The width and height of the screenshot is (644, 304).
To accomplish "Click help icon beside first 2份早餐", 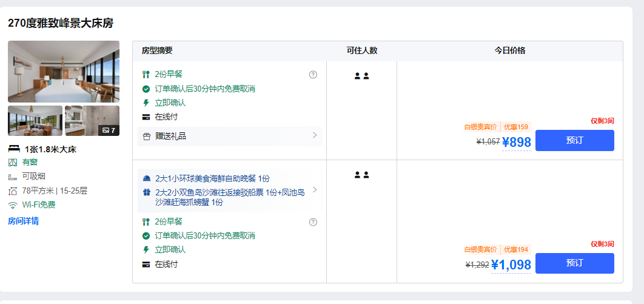I will coord(313,75).
